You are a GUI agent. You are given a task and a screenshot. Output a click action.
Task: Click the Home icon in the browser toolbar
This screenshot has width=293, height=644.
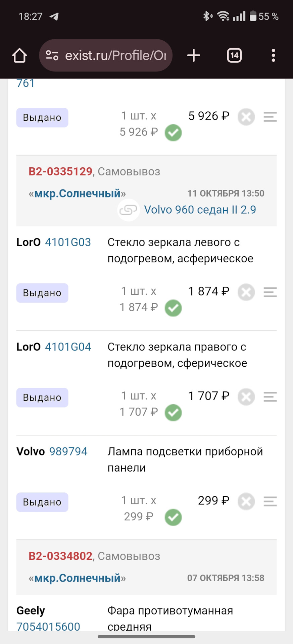tap(19, 55)
